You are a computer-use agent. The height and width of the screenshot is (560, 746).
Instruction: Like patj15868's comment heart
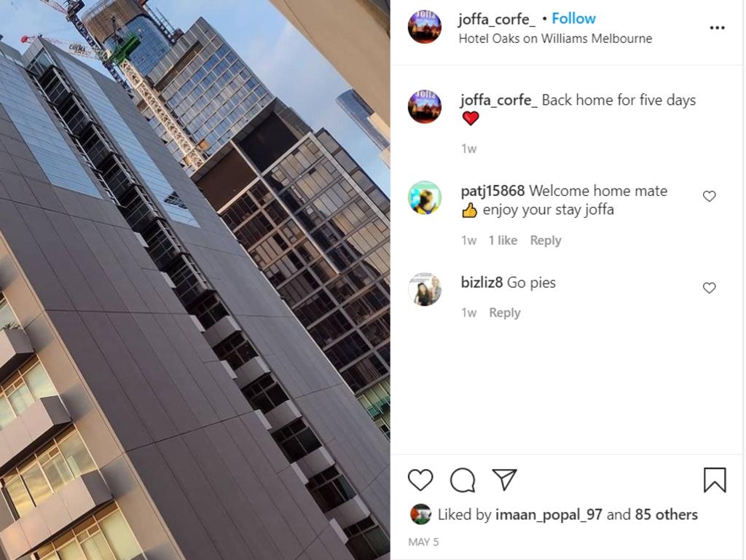710,196
